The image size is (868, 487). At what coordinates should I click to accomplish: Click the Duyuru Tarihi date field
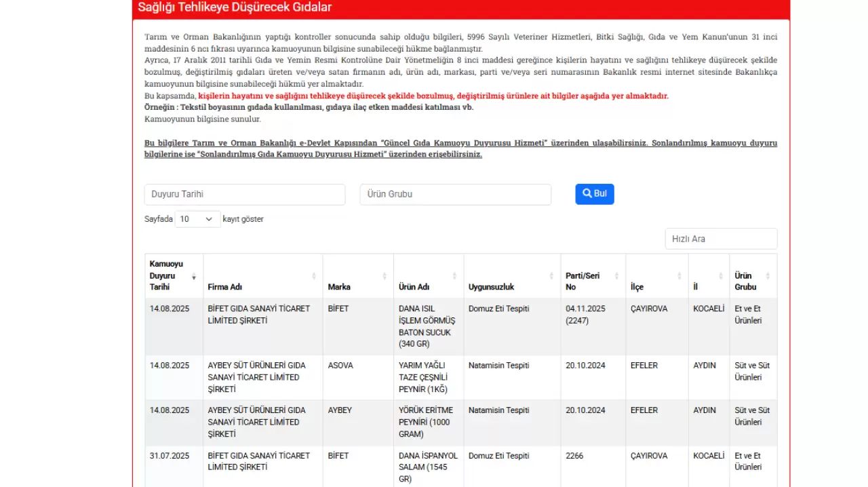tap(244, 195)
